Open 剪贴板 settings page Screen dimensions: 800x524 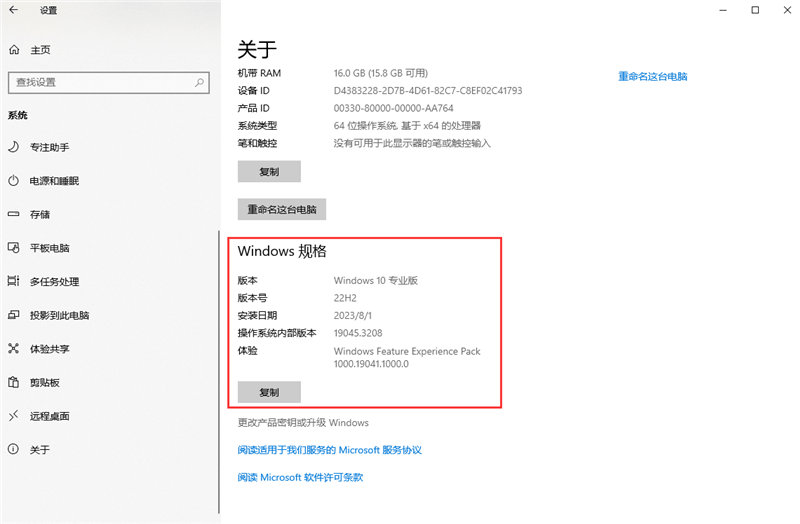coord(44,383)
